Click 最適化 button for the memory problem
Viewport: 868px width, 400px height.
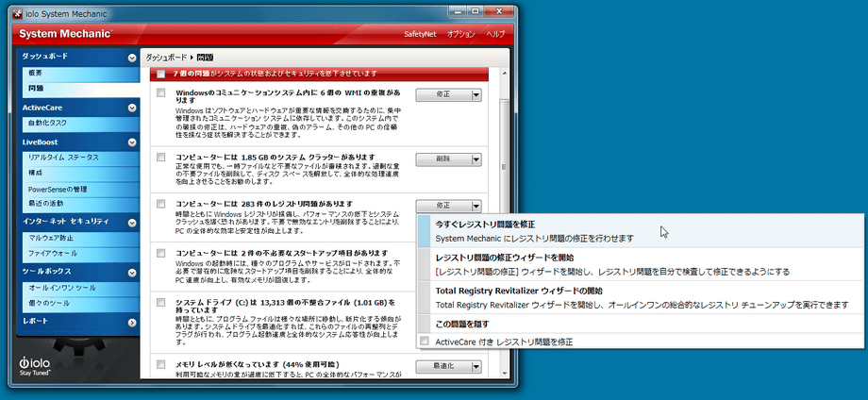[x=442, y=366]
